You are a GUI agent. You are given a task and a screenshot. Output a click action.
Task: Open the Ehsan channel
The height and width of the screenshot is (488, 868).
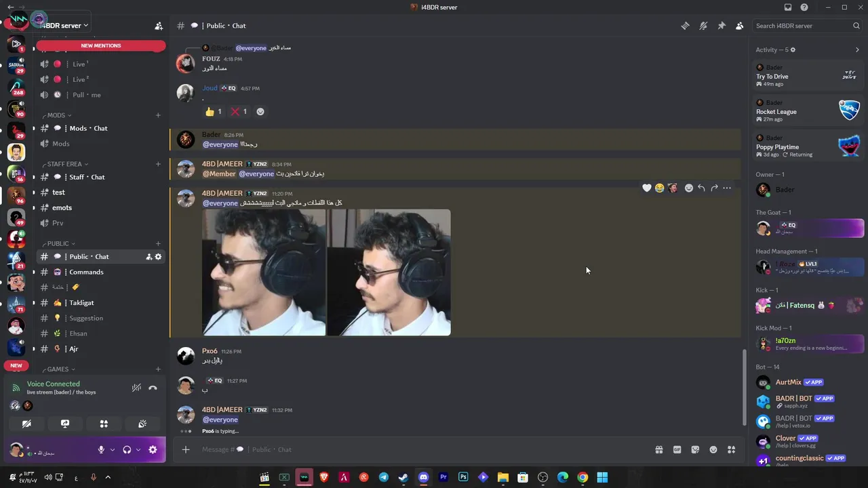click(x=100, y=333)
